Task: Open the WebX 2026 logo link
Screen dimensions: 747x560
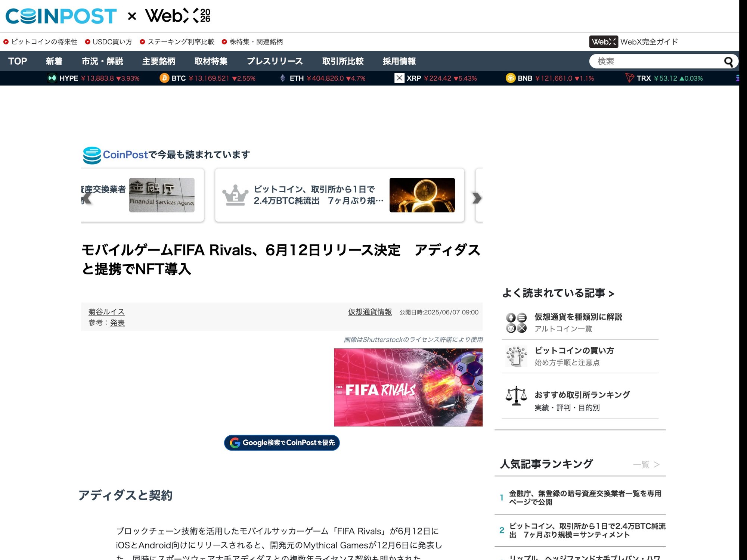Action: pos(178,16)
